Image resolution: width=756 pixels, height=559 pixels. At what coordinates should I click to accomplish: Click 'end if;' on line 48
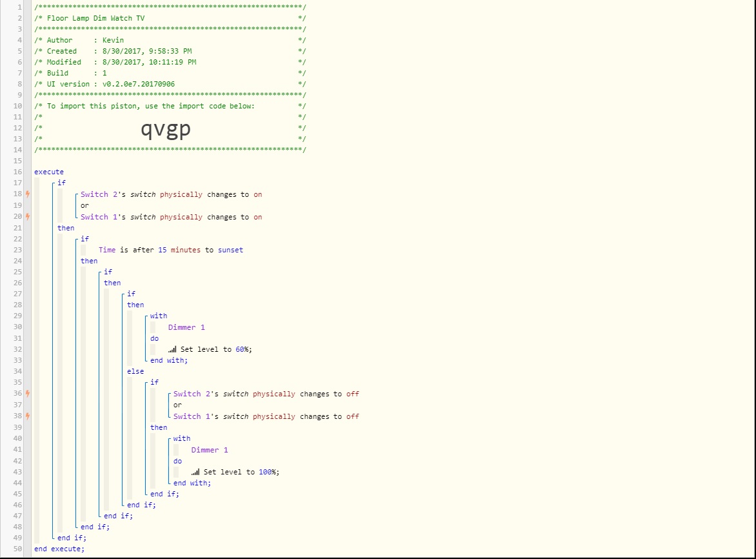point(95,527)
